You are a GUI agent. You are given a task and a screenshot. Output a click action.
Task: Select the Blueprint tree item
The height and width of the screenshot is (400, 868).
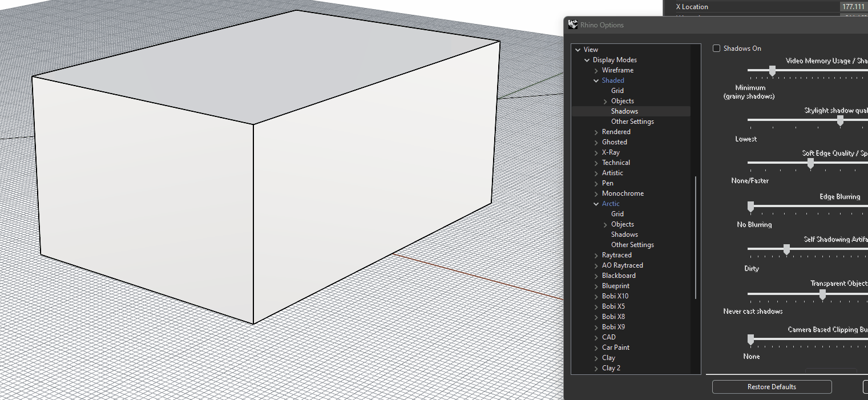[x=616, y=286]
